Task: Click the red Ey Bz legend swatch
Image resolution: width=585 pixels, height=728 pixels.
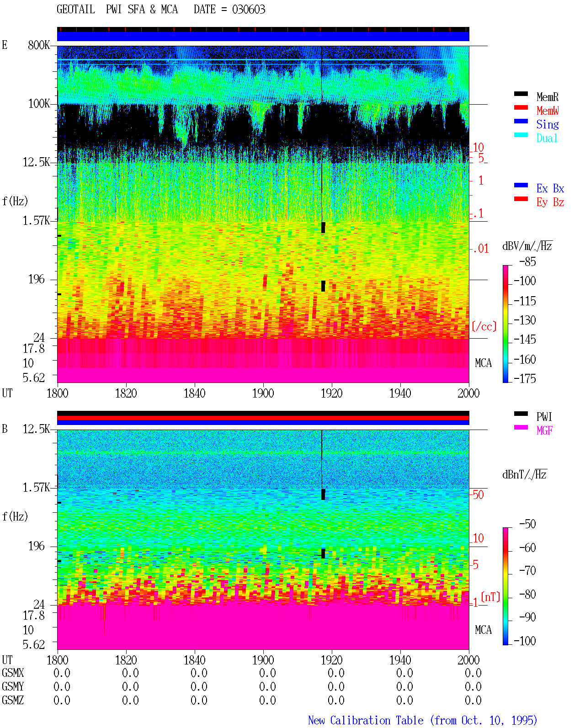Action: click(x=521, y=199)
